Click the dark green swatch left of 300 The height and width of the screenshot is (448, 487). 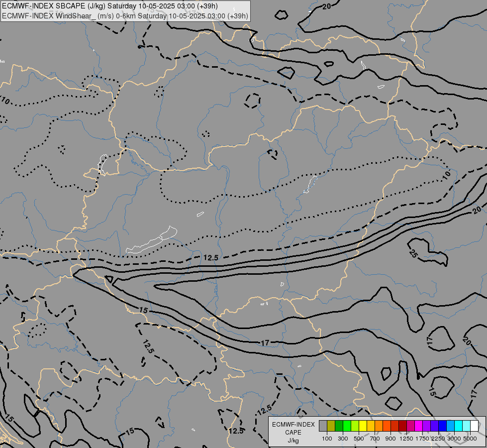pyautogui.click(x=339, y=426)
